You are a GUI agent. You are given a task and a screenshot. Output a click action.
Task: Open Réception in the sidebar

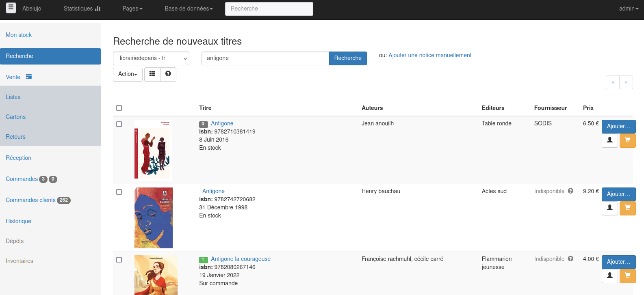[18, 158]
